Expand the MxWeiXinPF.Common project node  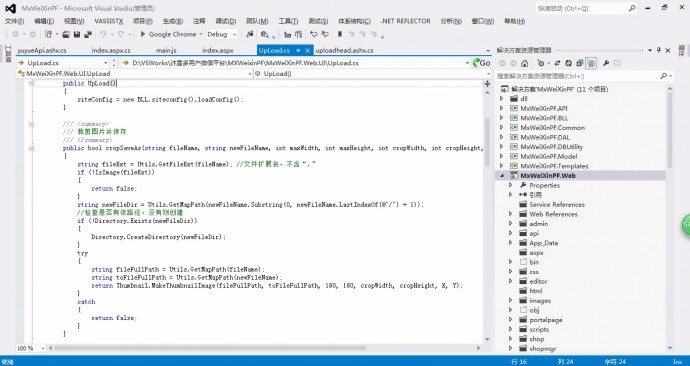pyautogui.click(x=501, y=128)
